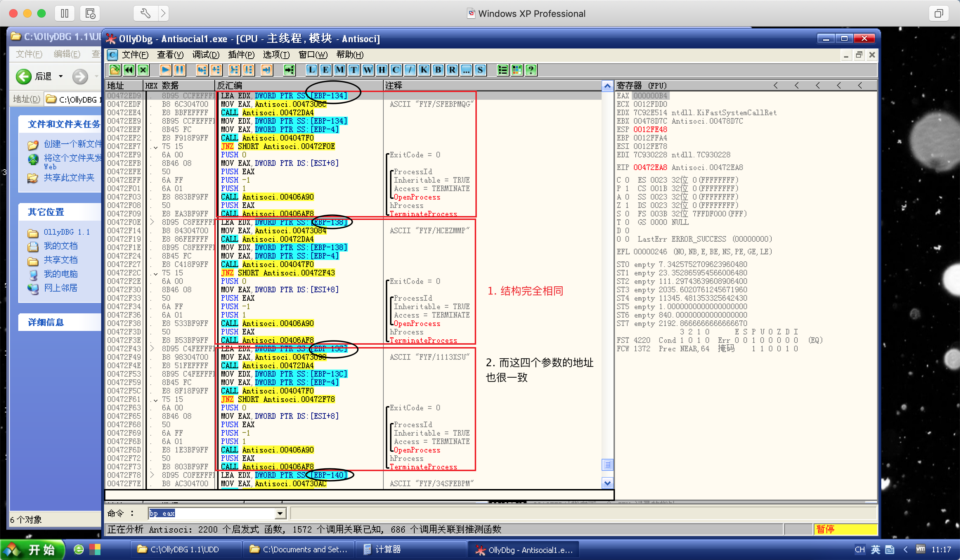This screenshot has width=960, height=560.
Task: Click the Pause execution icon
Action: [180, 70]
